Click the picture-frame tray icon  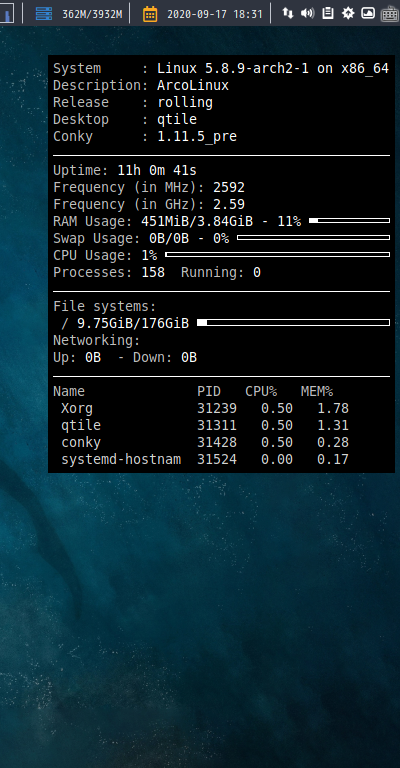click(x=368, y=13)
